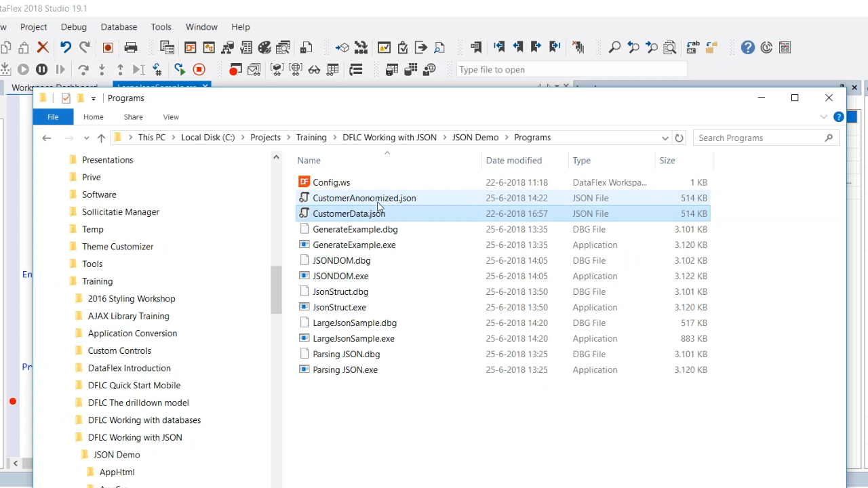Expand the ribbon using the chevron

coord(823,117)
